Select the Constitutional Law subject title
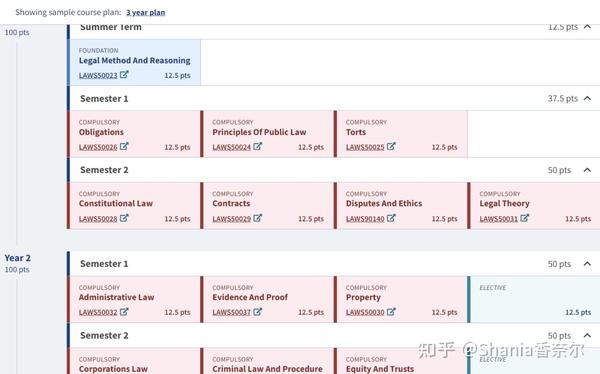Image resolution: width=600 pixels, height=374 pixels. point(116,204)
